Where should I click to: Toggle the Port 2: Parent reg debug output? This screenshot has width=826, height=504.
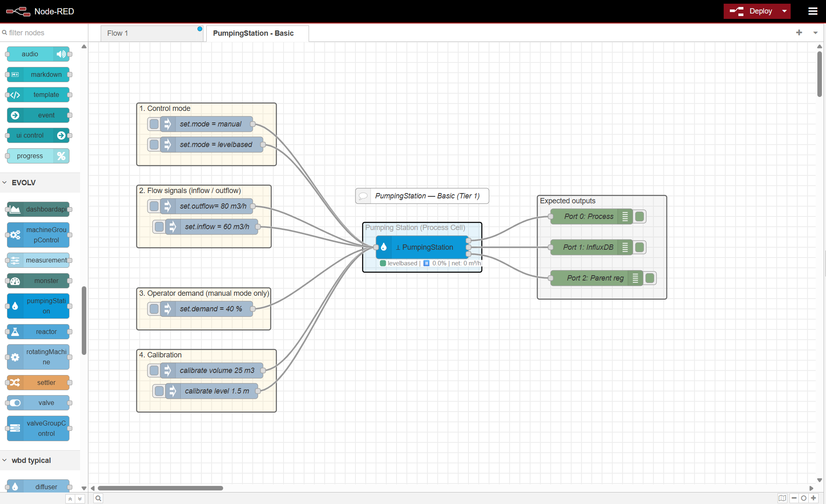point(650,278)
